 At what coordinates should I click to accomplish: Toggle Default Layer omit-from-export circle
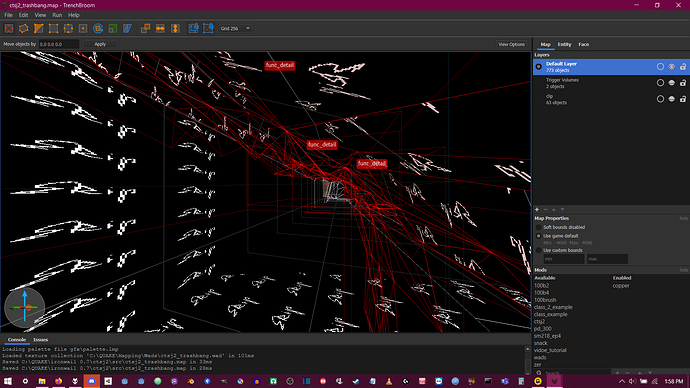pyautogui.click(x=660, y=67)
